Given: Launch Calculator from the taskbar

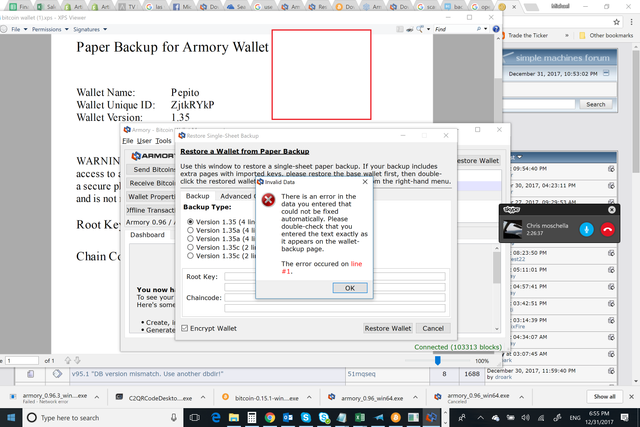Looking at the screenshot, I should coord(251,418).
